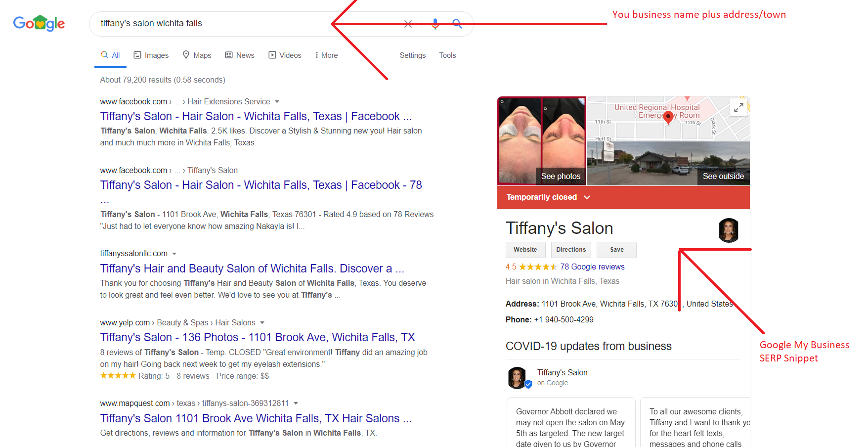Image resolution: width=868 pixels, height=447 pixels.
Task: Expand the More search categories dropdown
Action: (326, 55)
